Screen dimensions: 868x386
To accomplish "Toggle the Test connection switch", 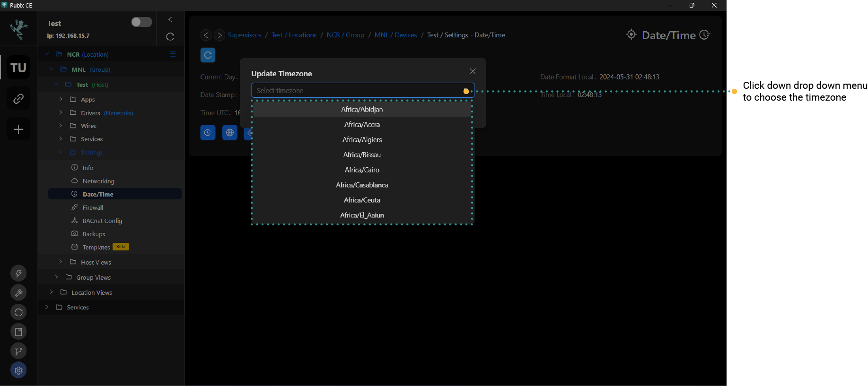I will pos(141,22).
